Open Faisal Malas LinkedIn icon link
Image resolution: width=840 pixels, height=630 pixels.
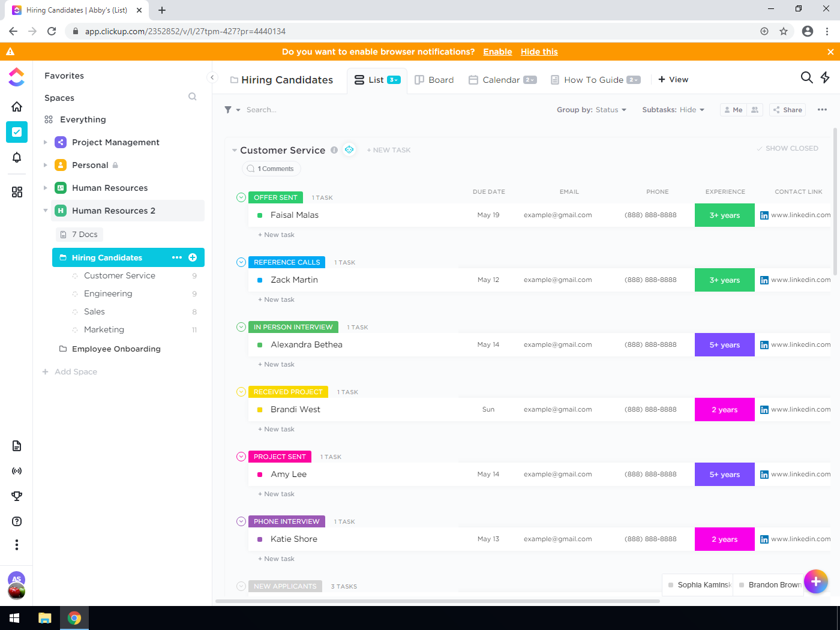coord(764,215)
